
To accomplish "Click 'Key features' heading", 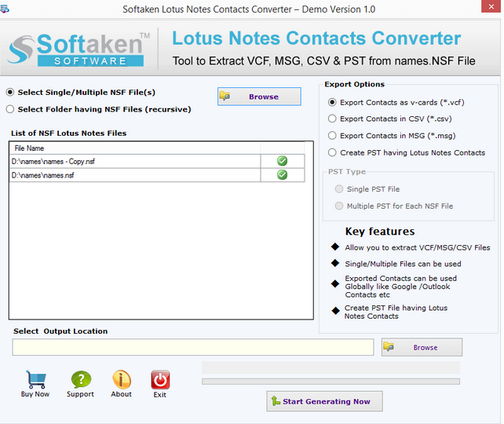I will tap(380, 232).
